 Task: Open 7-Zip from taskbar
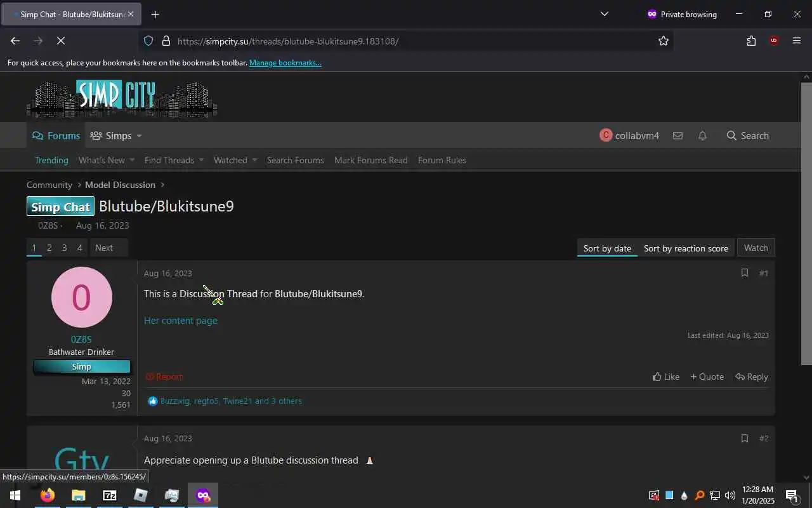click(110, 495)
